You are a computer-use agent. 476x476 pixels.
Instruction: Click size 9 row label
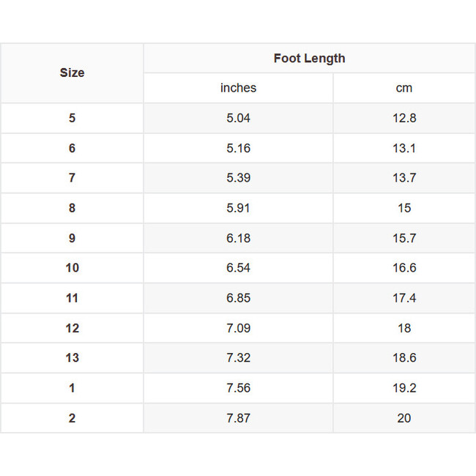tap(72, 238)
